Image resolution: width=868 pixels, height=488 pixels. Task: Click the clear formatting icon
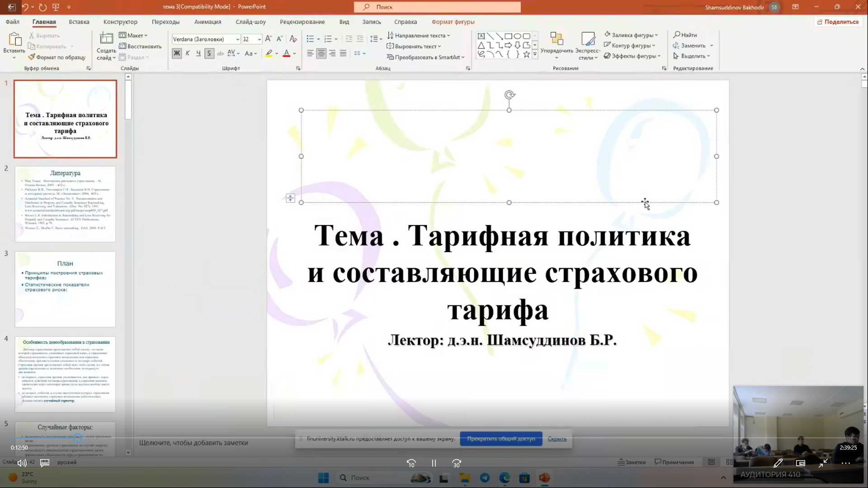click(293, 39)
